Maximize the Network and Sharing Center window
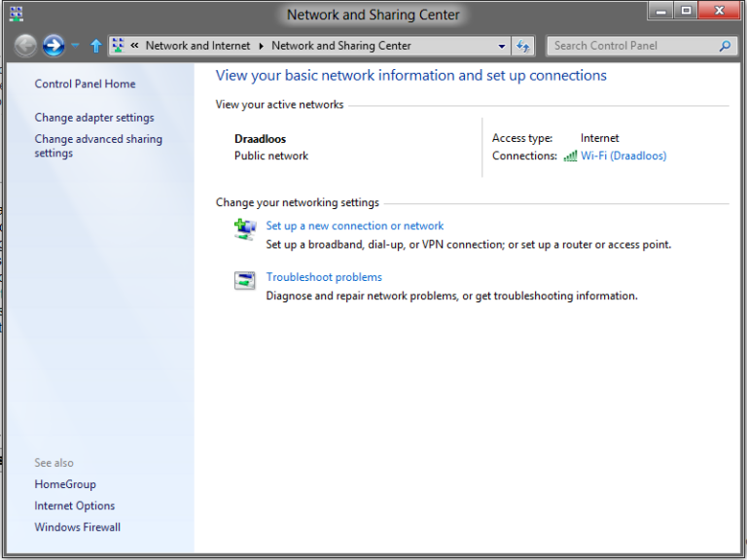This screenshot has width=747, height=560. point(686,11)
